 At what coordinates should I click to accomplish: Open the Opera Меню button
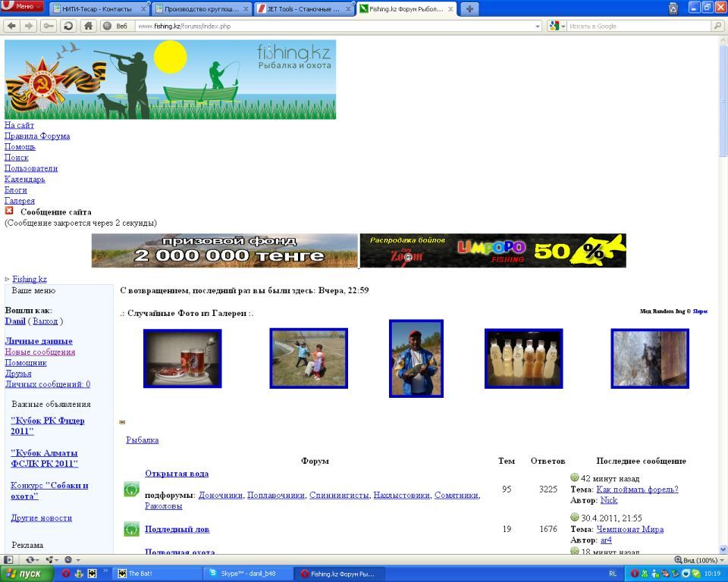tap(22, 6)
